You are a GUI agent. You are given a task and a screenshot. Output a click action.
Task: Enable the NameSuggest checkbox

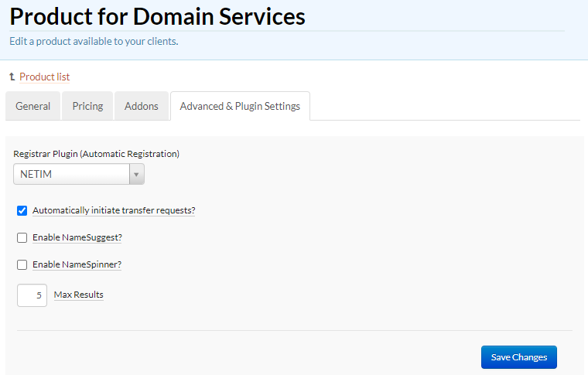pyautogui.click(x=22, y=237)
